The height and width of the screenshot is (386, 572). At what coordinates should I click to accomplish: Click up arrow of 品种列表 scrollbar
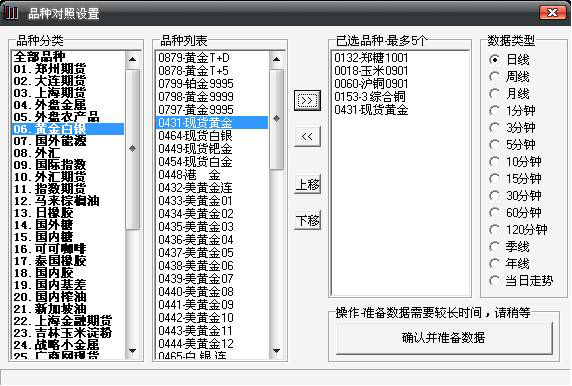coord(277,59)
